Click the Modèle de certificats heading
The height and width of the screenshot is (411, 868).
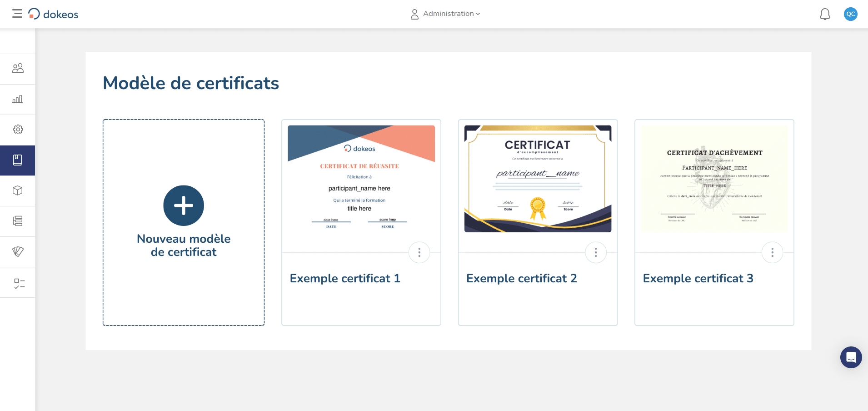point(191,83)
